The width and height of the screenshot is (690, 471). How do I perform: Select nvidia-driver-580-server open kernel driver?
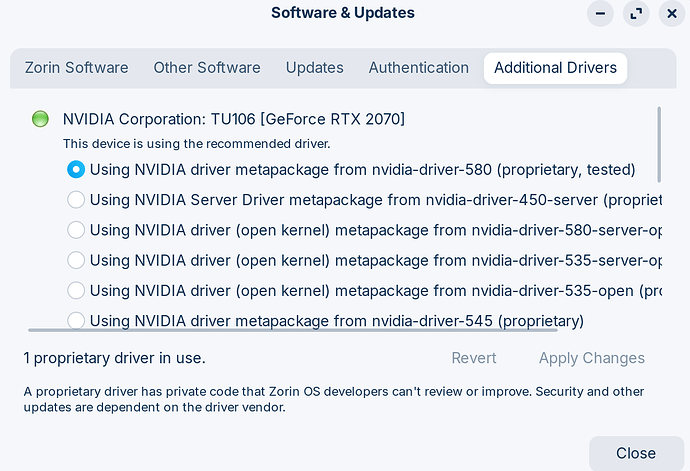coord(76,230)
